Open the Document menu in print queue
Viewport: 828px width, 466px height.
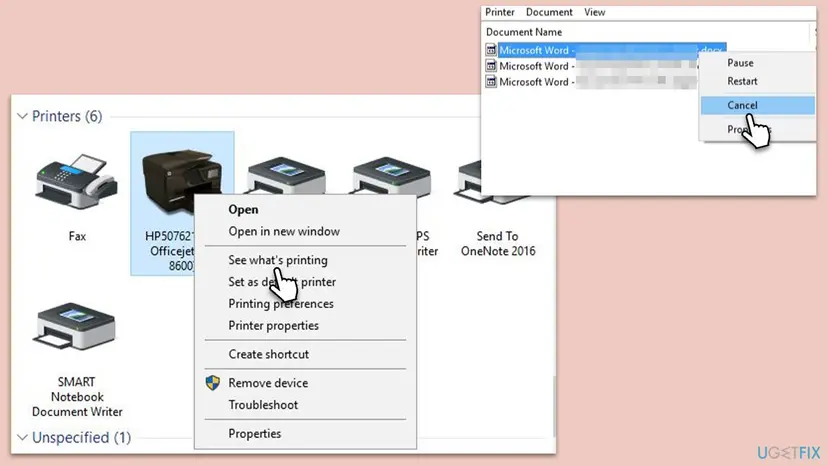pos(549,12)
